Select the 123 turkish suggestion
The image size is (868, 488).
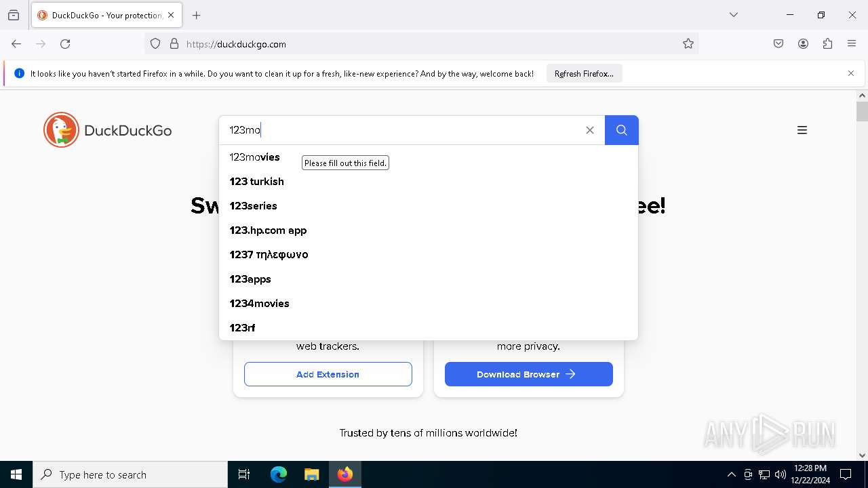(429, 182)
